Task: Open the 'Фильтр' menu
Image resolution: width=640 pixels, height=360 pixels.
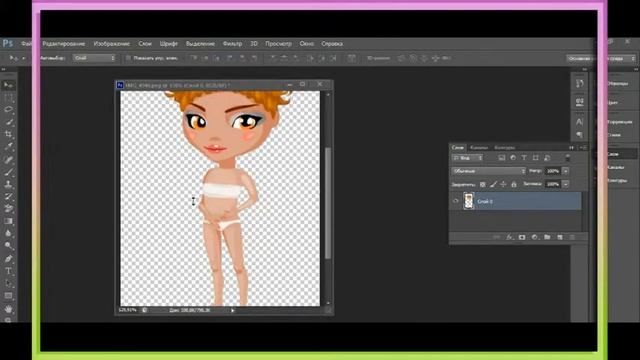Action: (232, 44)
